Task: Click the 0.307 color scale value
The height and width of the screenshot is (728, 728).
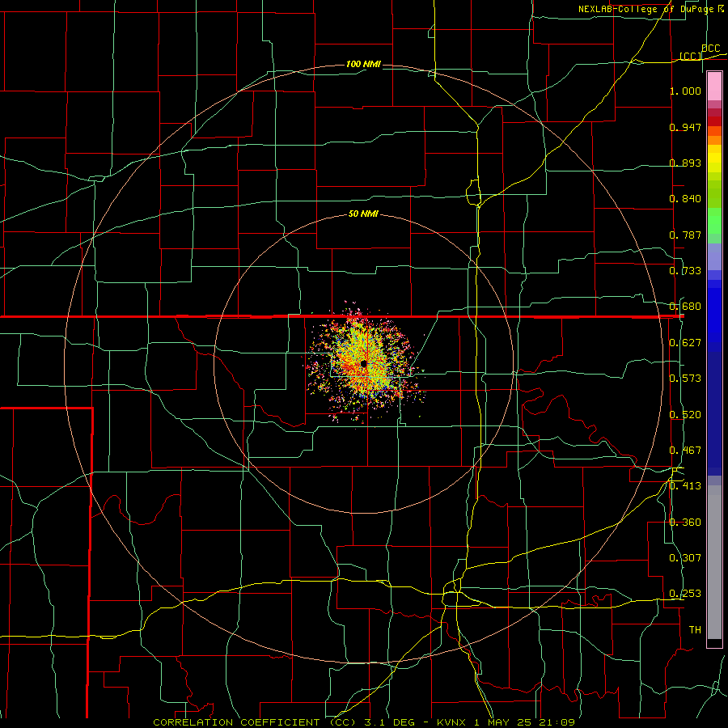Action: pos(685,558)
